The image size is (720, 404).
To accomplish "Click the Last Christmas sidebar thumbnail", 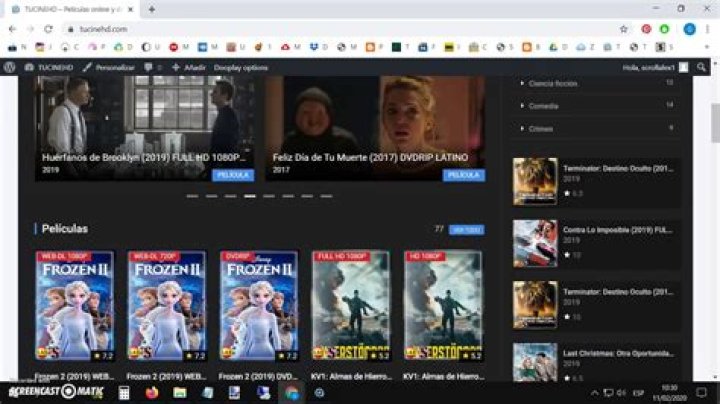I will tap(535, 362).
